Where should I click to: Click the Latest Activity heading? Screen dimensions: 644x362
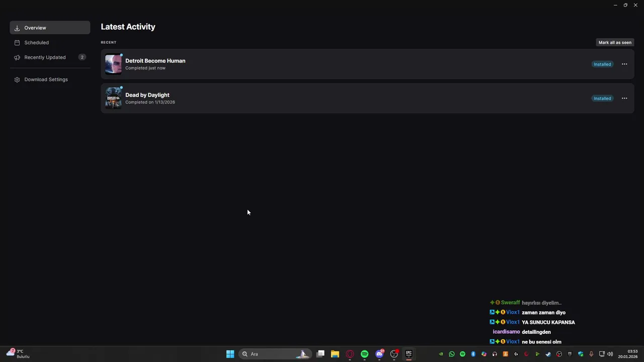[x=128, y=27]
